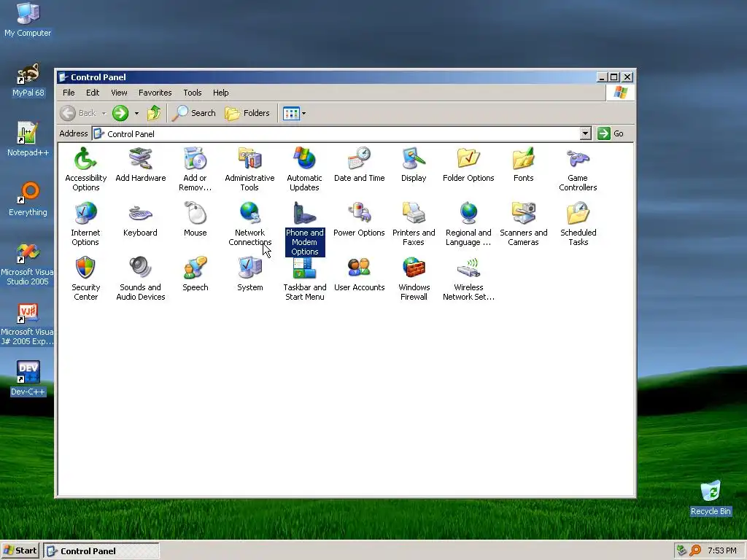The image size is (747, 560).
Task: Select Notepad++ desktop shortcut
Action: pos(28,139)
